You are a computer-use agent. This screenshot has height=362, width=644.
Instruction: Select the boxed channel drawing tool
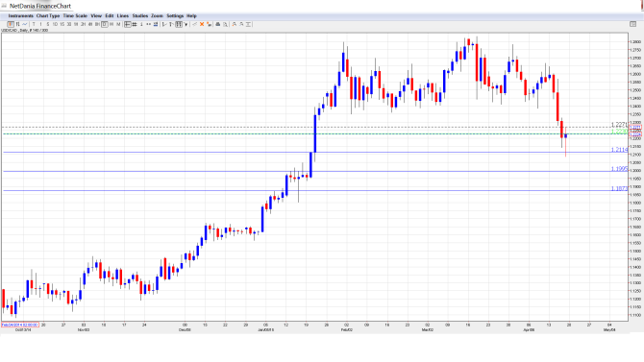point(179,24)
